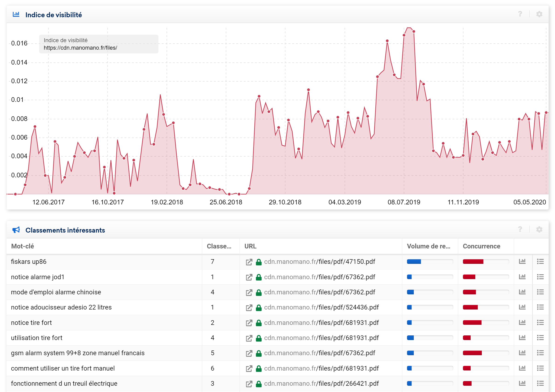Show history chart for notice adoucisseur adesio 22 litres
Image resolution: width=555 pixels, height=392 pixels.
tap(522, 307)
